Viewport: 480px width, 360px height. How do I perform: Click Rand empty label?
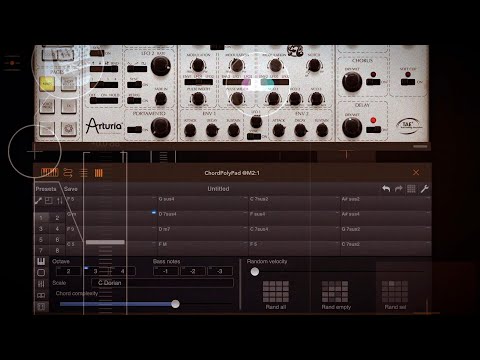point(336,307)
